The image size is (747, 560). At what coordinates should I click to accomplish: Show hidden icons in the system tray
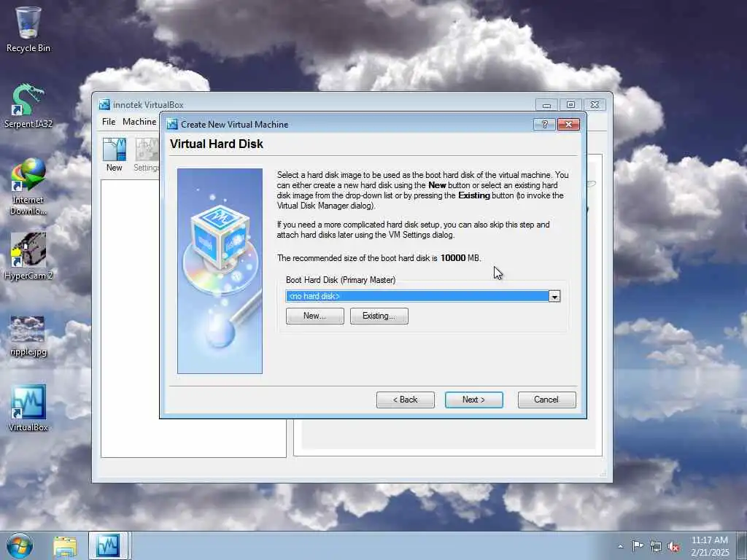pyautogui.click(x=620, y=546)
